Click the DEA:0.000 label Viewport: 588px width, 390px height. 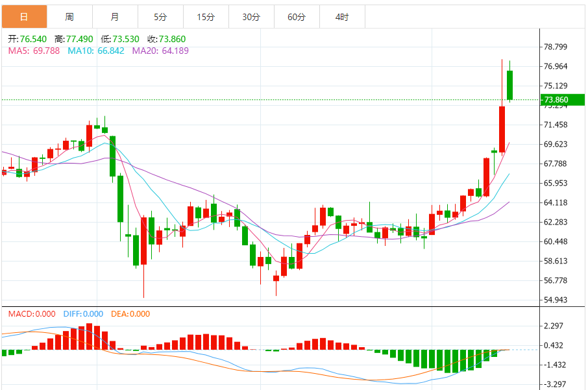pyautogui.click(x=130, y=314)
